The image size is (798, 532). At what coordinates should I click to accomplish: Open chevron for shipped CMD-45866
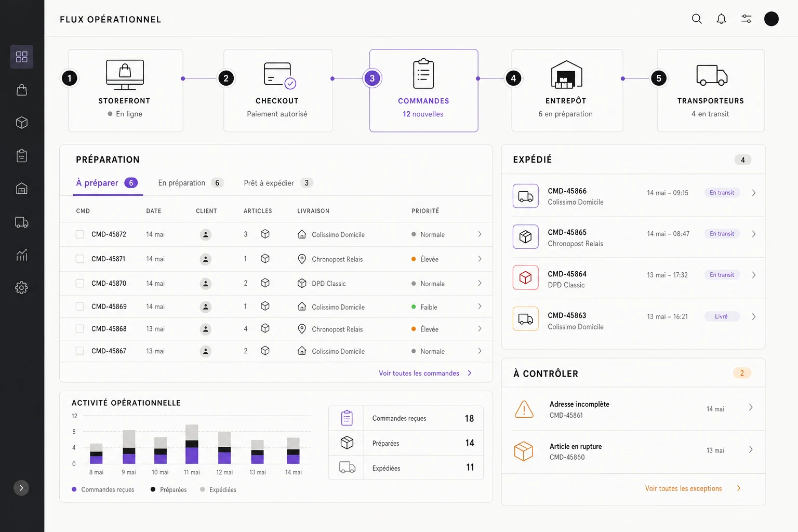pyautogui.click(x=754, y=193)
